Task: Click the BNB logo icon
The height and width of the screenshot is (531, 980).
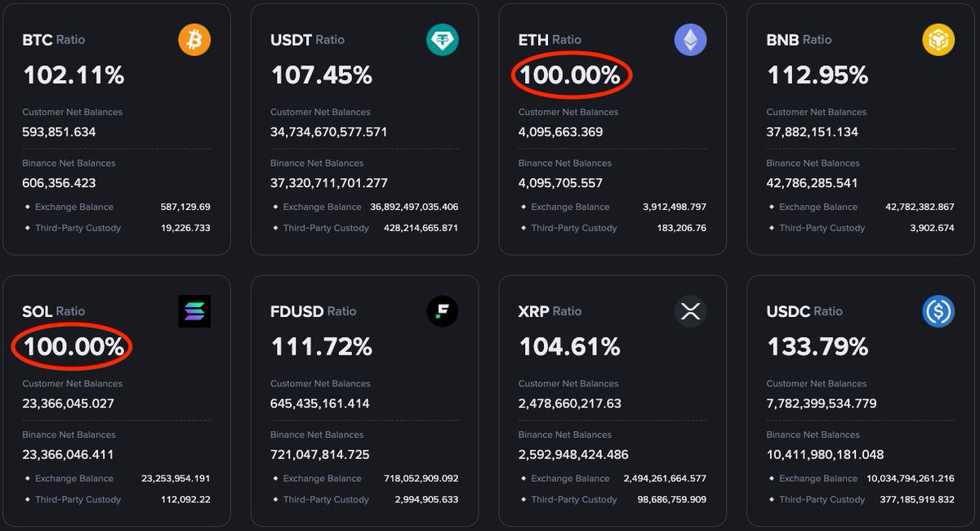Action: (938, 40)
